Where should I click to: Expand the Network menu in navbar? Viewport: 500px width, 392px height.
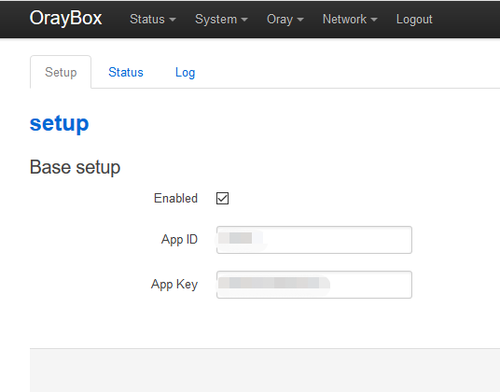[350, 19]
